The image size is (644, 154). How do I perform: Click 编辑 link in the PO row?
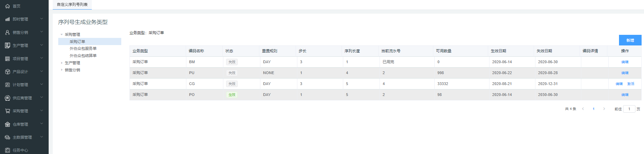pyautogui.click(x=625, y=95)
